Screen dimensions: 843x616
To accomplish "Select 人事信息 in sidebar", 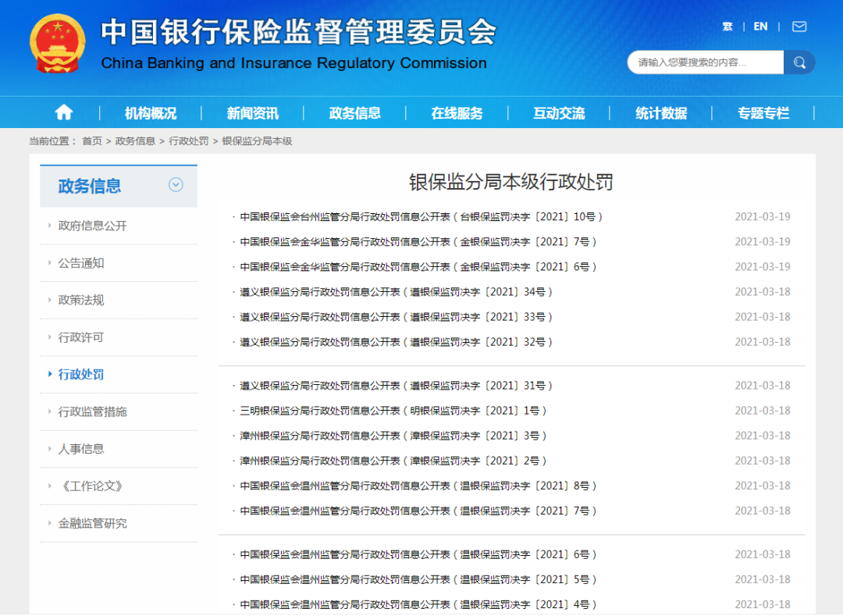I will coord(81,449).
